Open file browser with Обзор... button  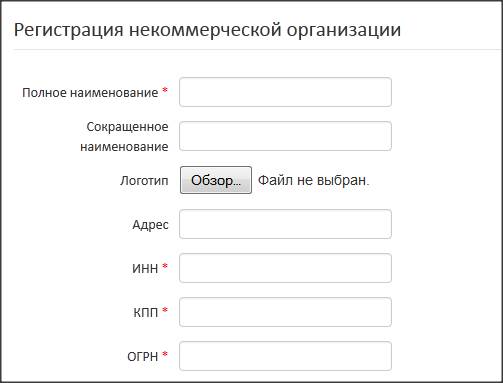pos(216,180)
